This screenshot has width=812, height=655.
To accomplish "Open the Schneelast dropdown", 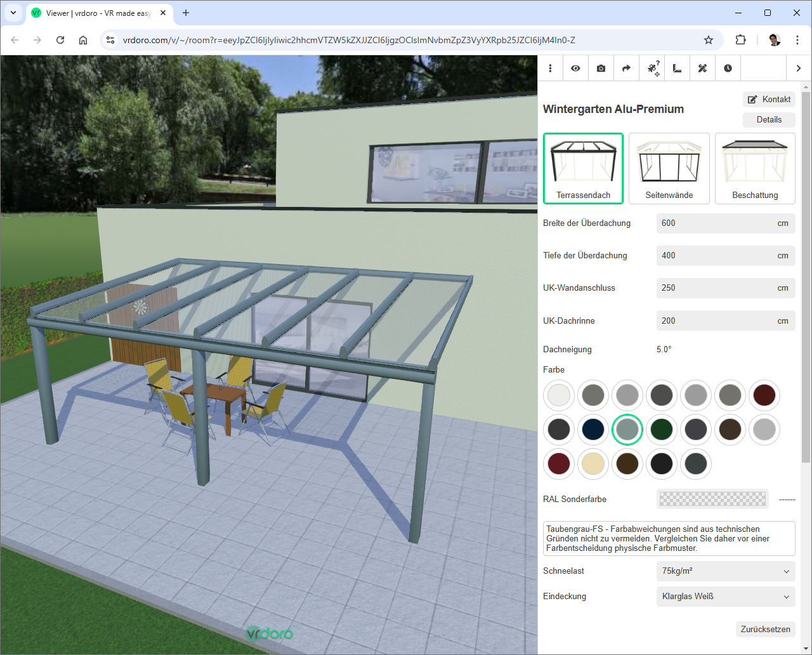I will [x=725, y=571].
